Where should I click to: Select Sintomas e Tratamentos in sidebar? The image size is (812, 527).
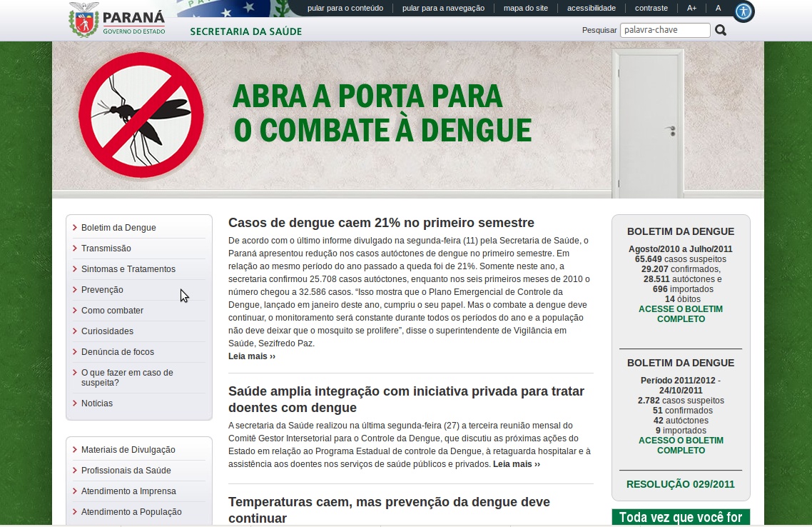coord(128,269)
